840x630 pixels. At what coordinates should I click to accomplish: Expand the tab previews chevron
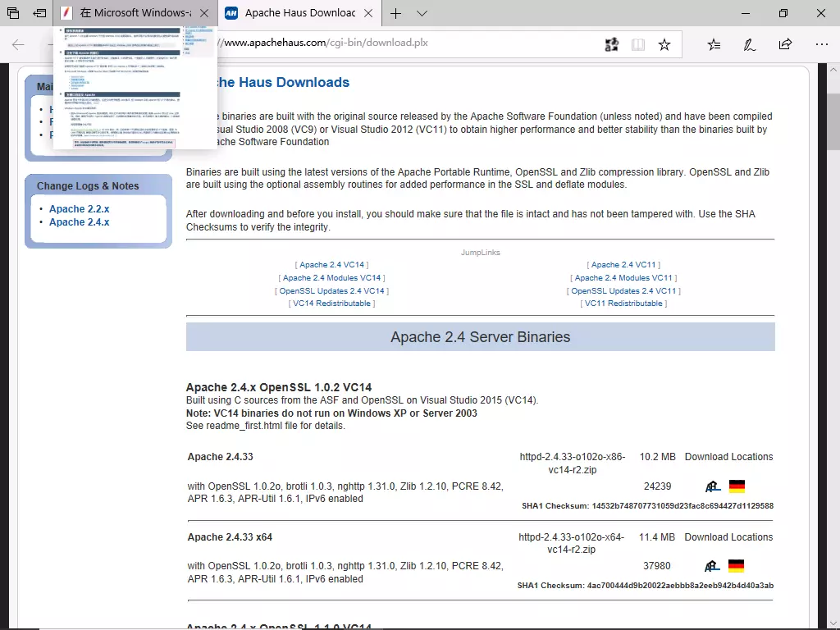tap(422, 13)
